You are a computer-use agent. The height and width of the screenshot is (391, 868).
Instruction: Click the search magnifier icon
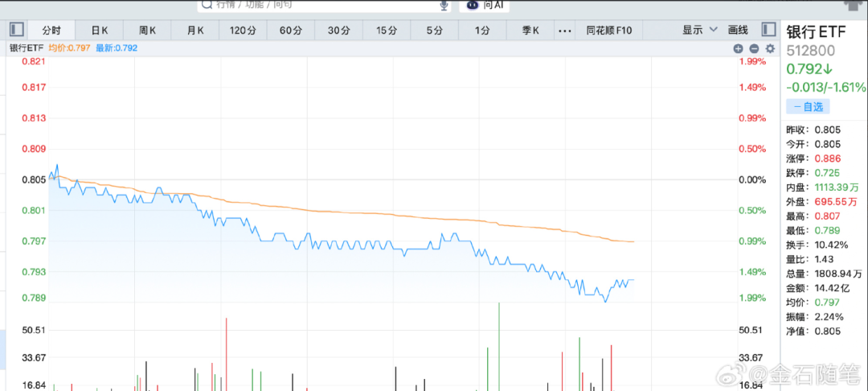[207, 5]
